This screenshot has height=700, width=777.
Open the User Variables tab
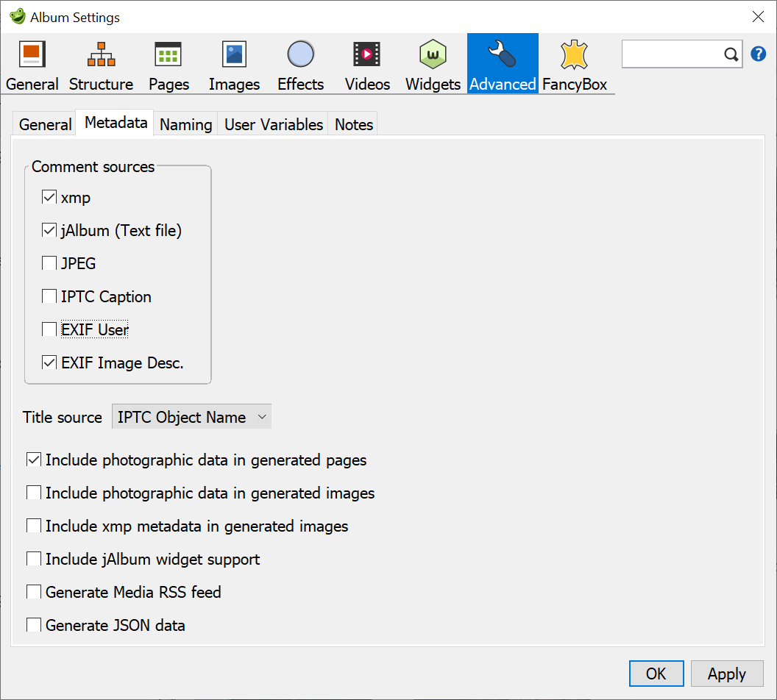273,124
